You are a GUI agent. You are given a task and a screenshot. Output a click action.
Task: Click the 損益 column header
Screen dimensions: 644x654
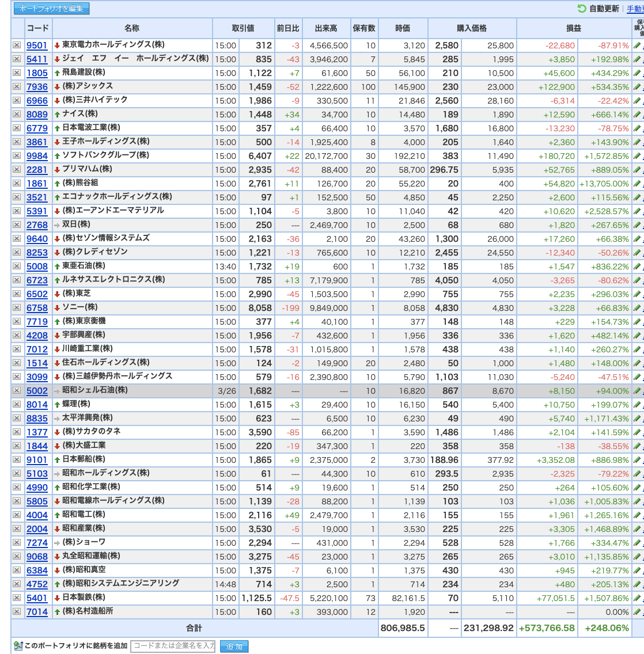pyautogui.click(x=574, y=28)
